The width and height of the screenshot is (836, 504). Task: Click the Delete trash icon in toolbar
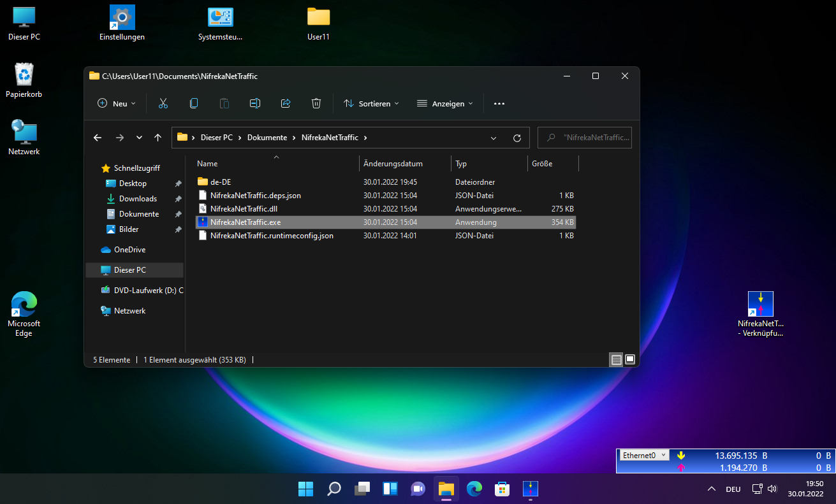click(x=316, y=103)
